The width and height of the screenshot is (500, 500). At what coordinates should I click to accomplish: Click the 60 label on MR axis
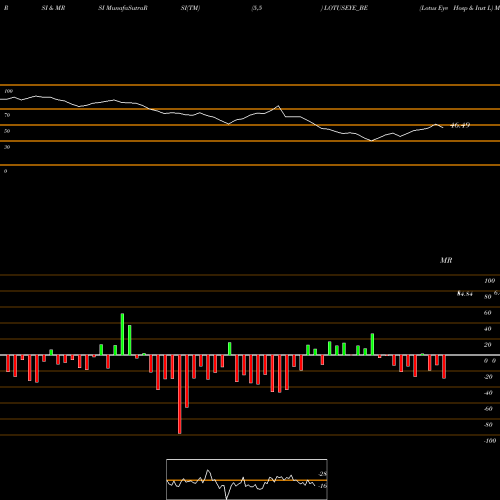point(488,313)
